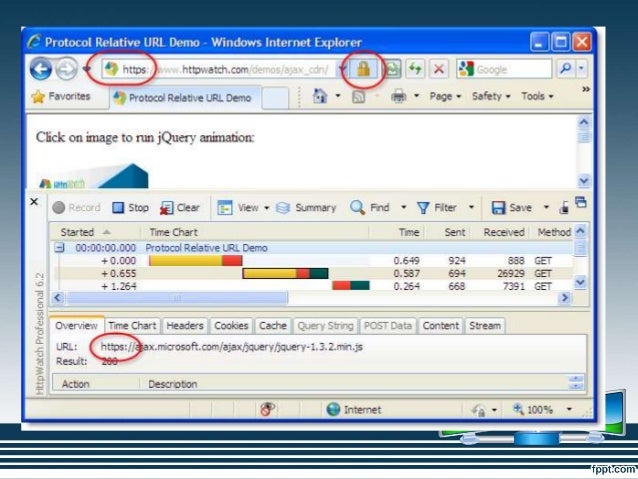Screen dimensions: 638x479
Task: Click the HttpWatch Clear button
Action: pyautogui.click(x=180, y=208)
